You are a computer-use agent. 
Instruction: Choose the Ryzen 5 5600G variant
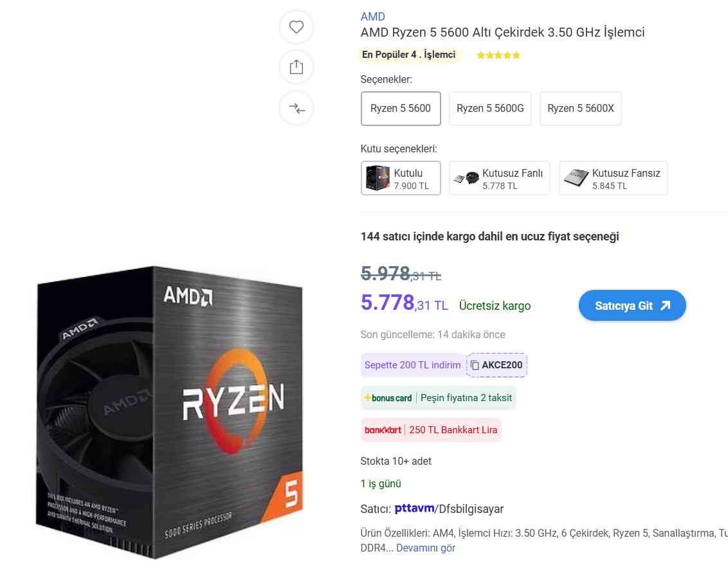coord(490,109)
